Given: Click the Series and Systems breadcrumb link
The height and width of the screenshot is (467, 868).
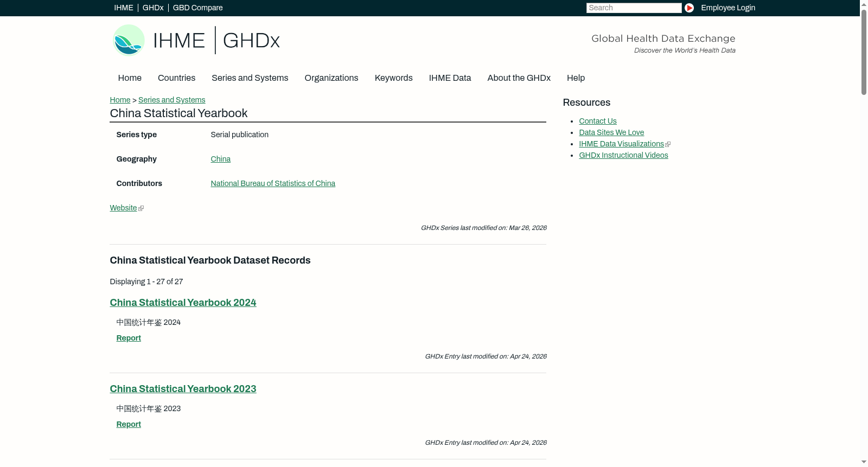Looking at the screenshot, I should [172, 100].
